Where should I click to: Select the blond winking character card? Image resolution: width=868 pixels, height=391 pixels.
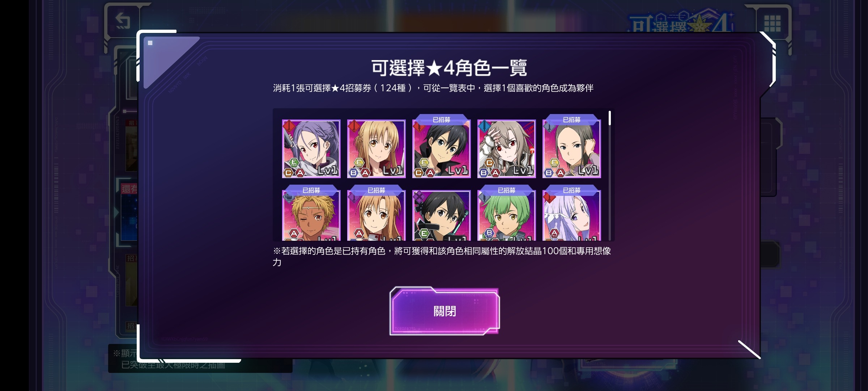(x=311, y=216)
